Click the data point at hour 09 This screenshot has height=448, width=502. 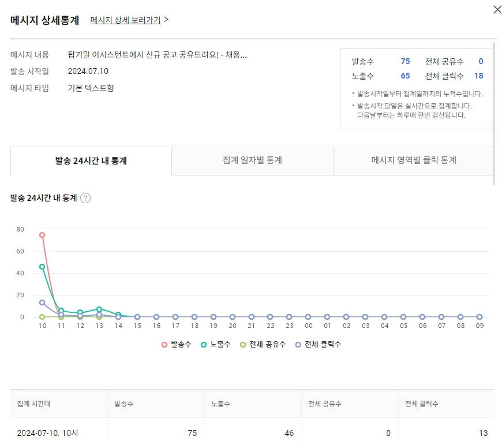coord(479,317)
